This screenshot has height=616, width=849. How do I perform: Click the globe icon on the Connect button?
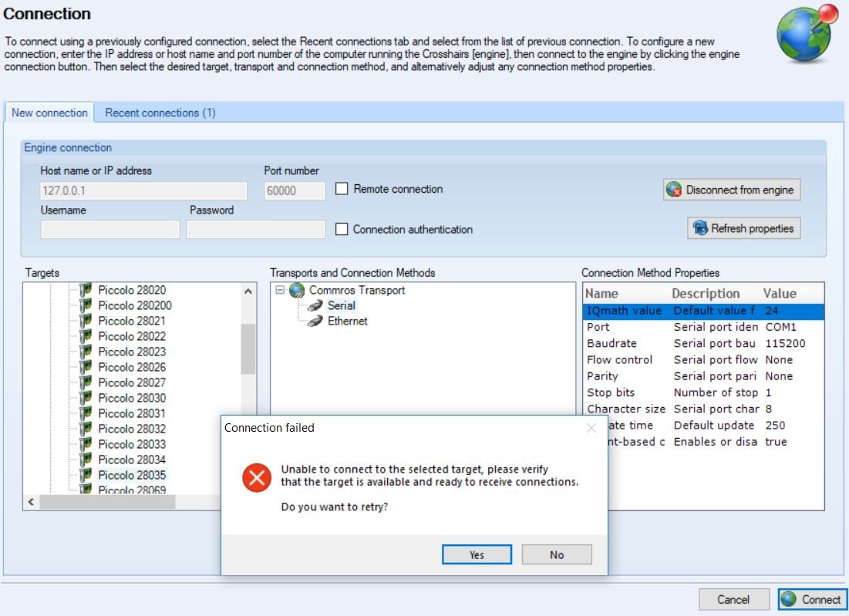(787, 599)
